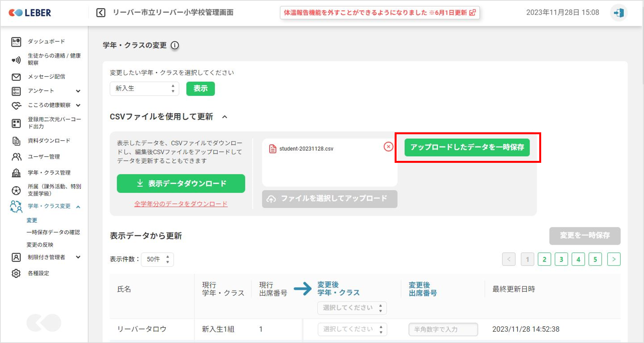
Task: Expand the 制限付き管理者 sidebar menu
Action: [78, 257]
